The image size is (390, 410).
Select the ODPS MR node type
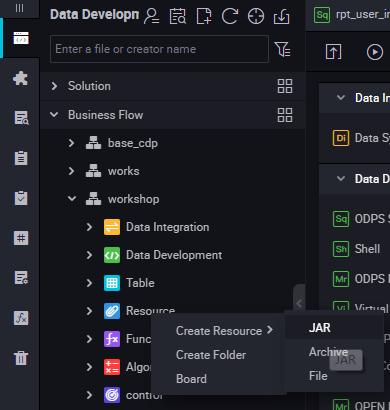click(x=361, y=279)
